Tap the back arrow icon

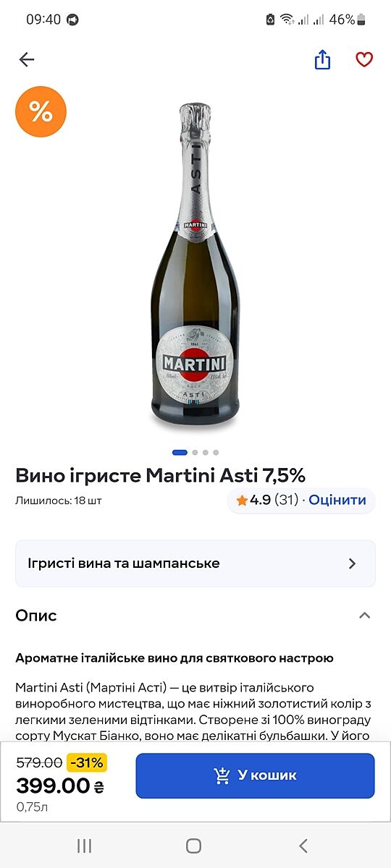27,60
